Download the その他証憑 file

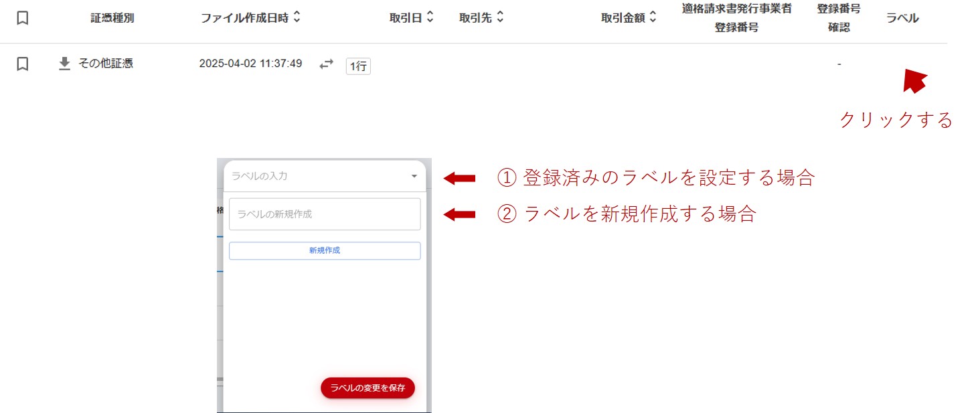click(x=64, y=64)
